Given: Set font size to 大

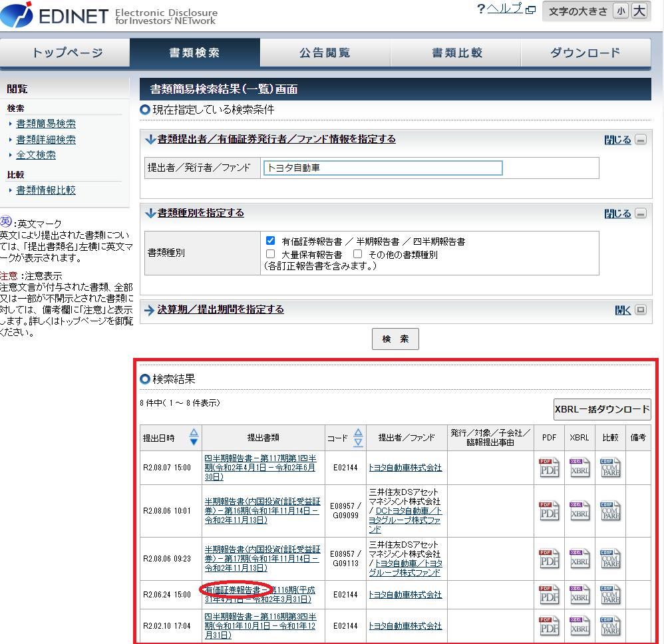Looking at the screenshot, I should coord(639,11).
